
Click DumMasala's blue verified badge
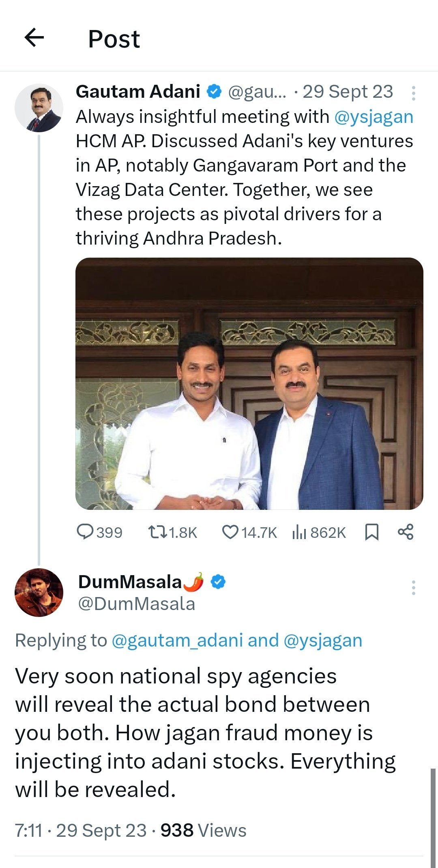(219, 582)
